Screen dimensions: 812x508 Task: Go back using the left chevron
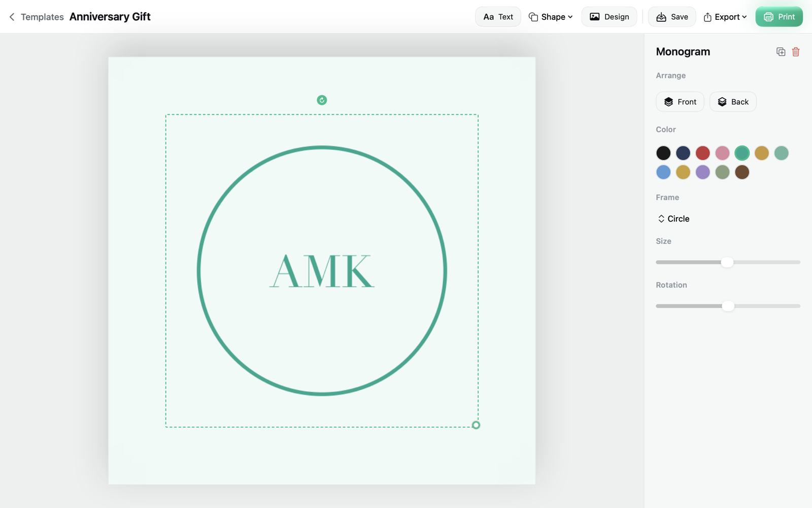point(12,17)
